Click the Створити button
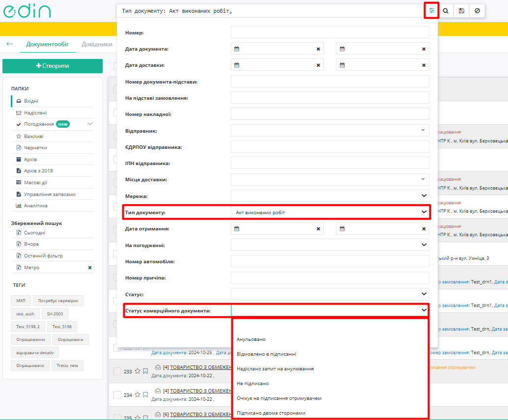Image resolution: width=508 pixels, height=420 pixels. coord(53,66)
